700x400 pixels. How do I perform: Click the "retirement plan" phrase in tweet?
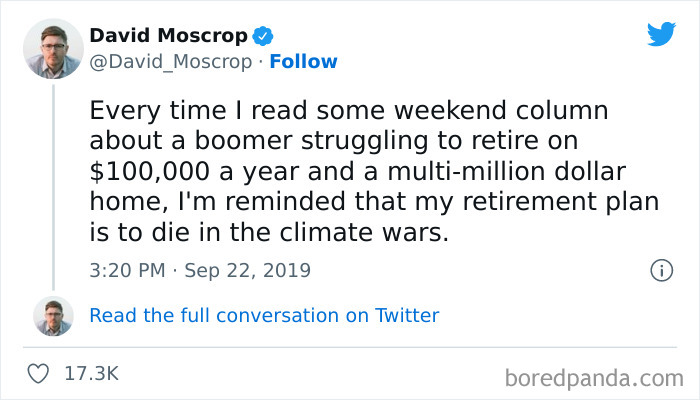pyautogui.click(x=566, y=200)
